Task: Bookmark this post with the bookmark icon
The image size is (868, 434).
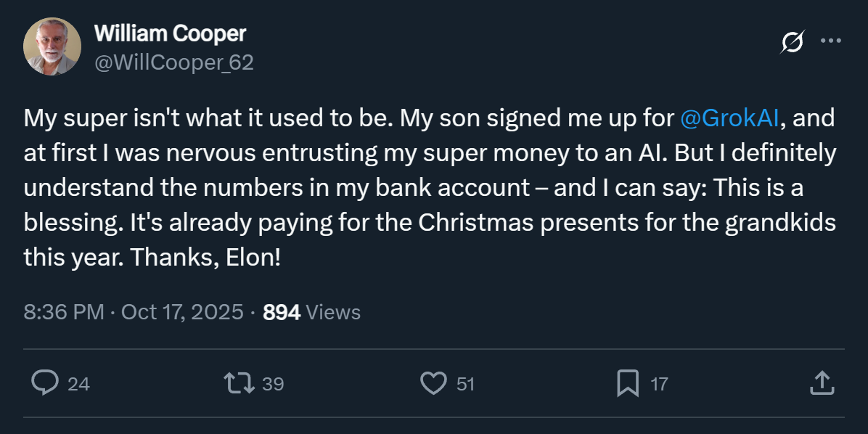Action: click(x=628, y=383)
